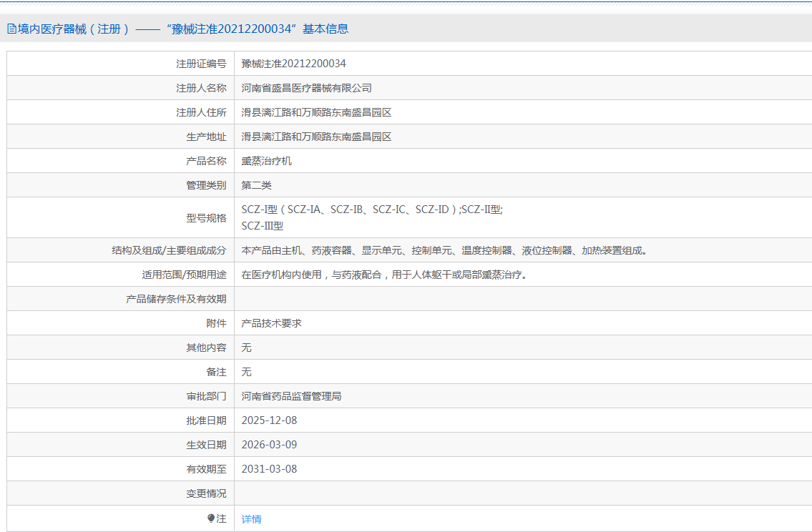Select 河南省盛昌医疗器械有限公司 in 注册人名称 row
This screenshot has height=532, width=812.
[307, 88]
